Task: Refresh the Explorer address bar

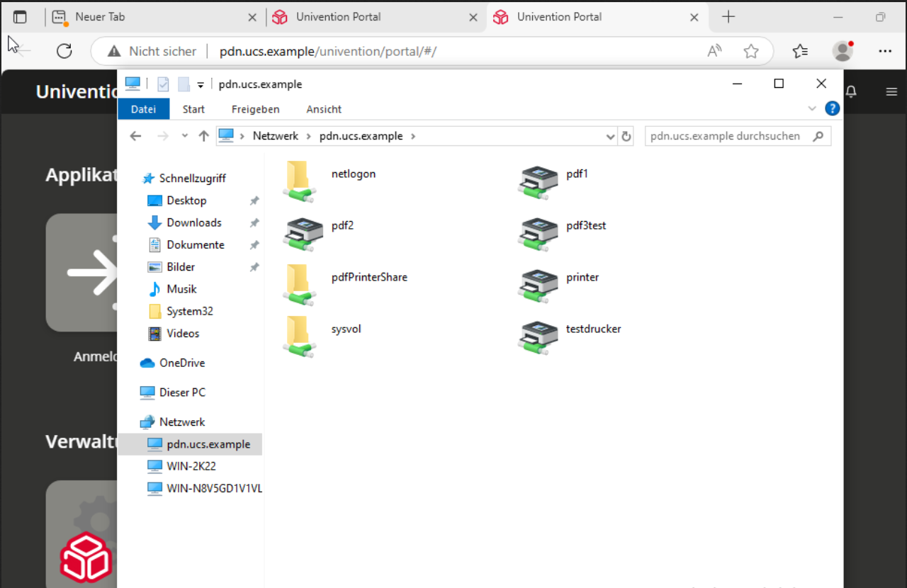Action: tap(626, 136)
